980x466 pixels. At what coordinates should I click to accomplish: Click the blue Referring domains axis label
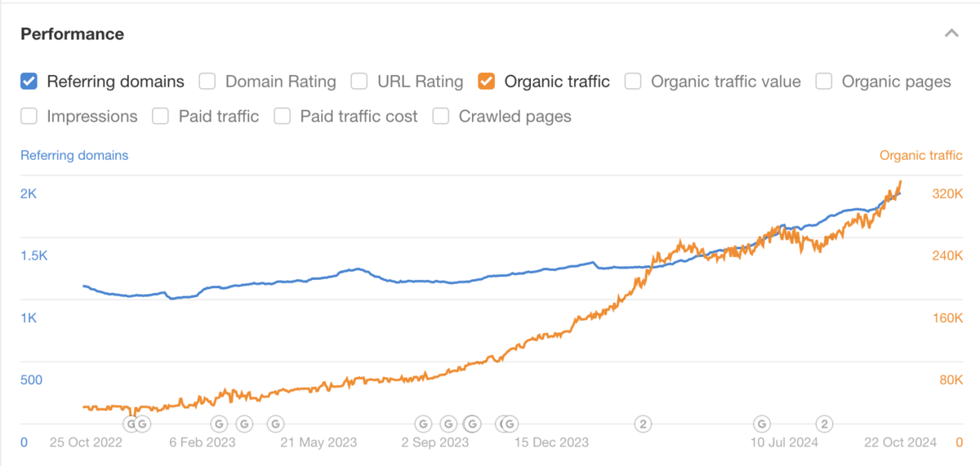74,155
